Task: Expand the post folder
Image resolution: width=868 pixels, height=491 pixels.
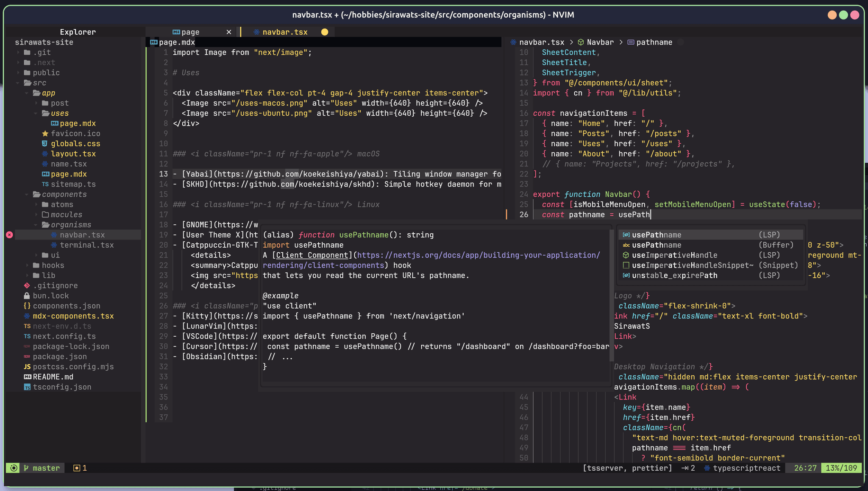Action: [36, 103]
